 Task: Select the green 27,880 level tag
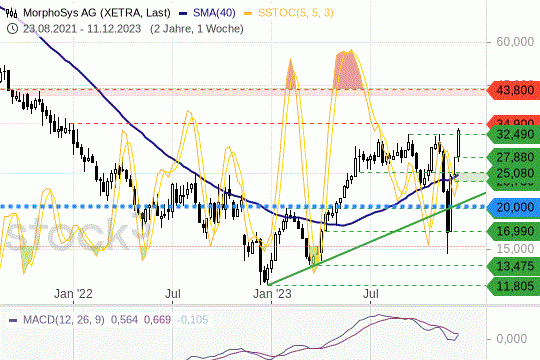click(513, 157)
